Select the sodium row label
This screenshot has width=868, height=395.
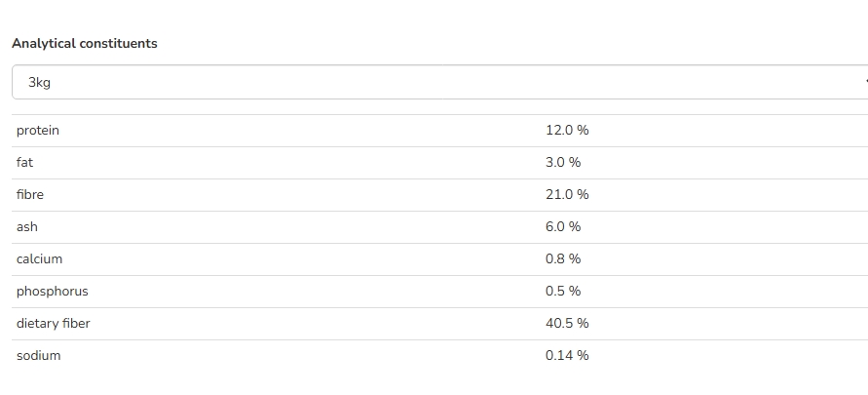pos(38,355)
